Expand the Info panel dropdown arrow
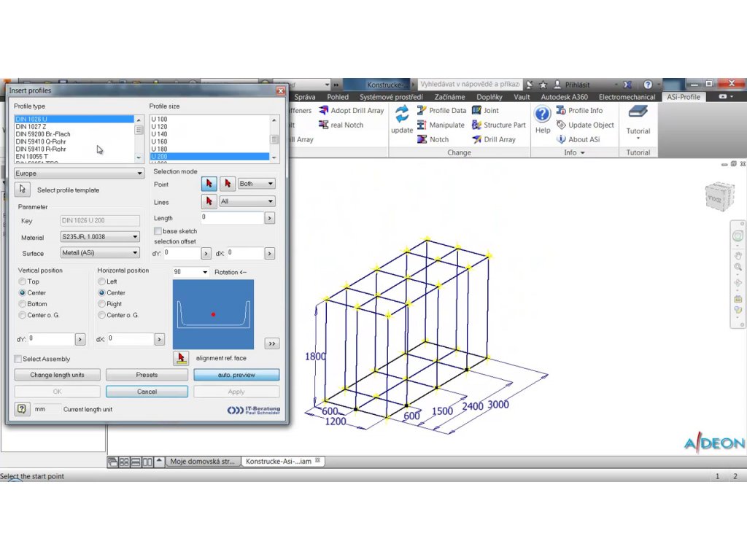This screenshot has width=747, height=560. 583,153
